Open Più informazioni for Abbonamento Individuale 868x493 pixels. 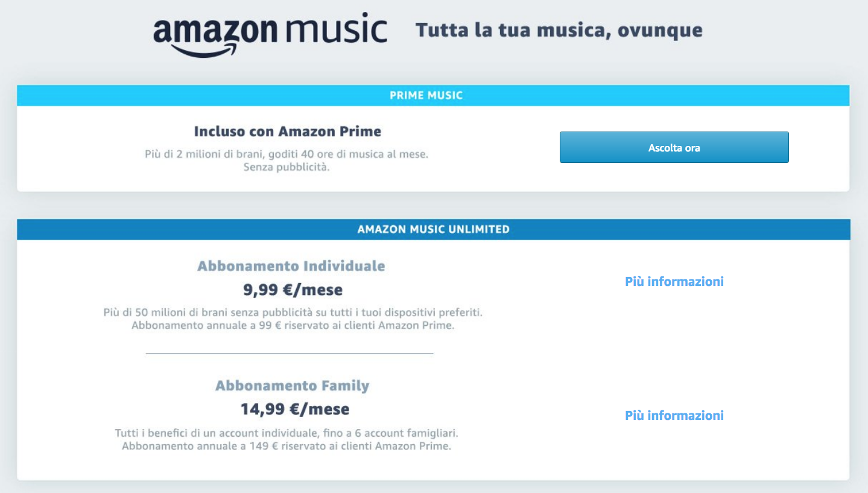[x=674, y=281]
